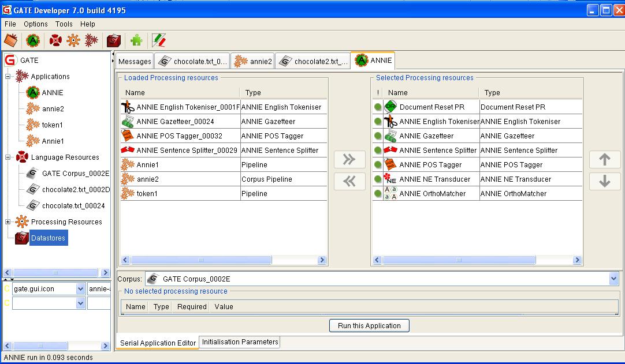
Task: Open the Initialisation Parameters tab
Action: [240, 342]
